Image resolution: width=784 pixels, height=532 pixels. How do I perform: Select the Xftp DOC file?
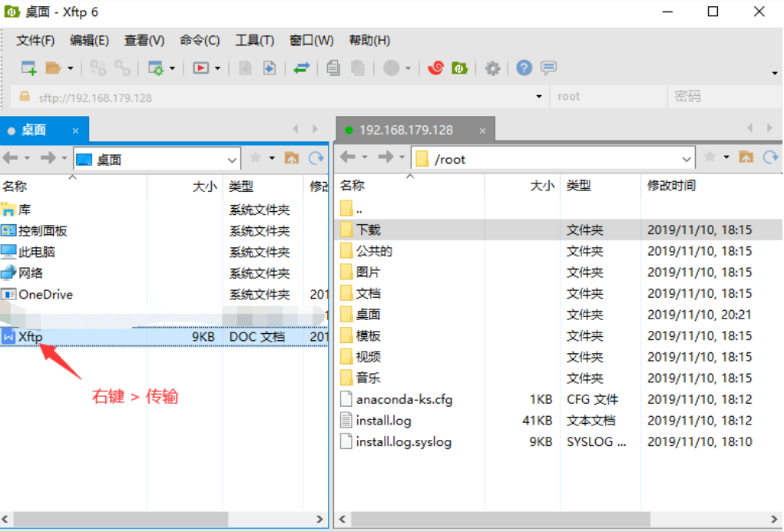31,336
